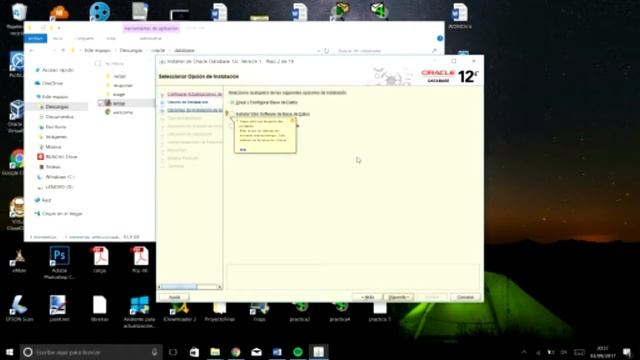
Task: Click the Atrás button in the installer
Action: click(x=367, y=297)
